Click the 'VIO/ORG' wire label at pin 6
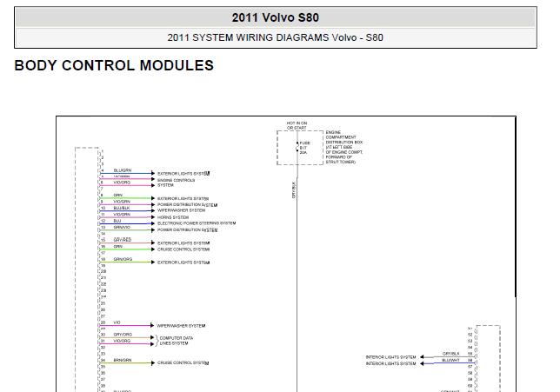This screenshot has height=392, width=560. point(122,183)
